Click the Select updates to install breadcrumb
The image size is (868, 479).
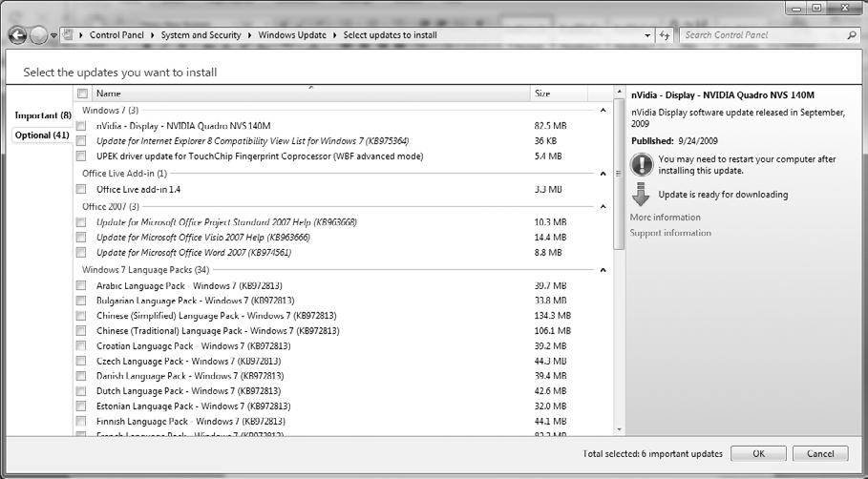(x=390, y=35)
